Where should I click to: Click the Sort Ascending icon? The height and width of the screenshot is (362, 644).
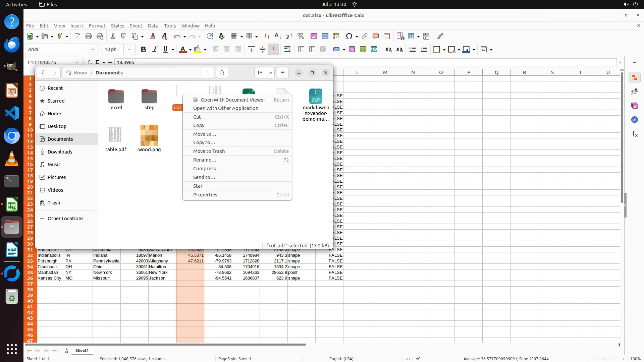point(278,36)
